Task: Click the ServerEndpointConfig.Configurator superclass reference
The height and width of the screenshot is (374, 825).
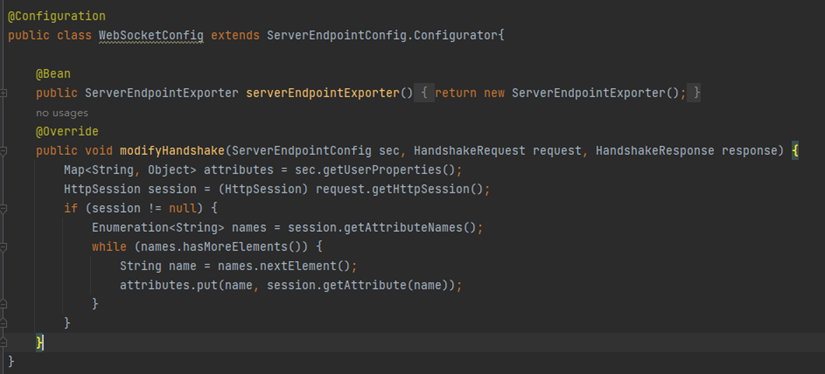Action: pos(383,35)
